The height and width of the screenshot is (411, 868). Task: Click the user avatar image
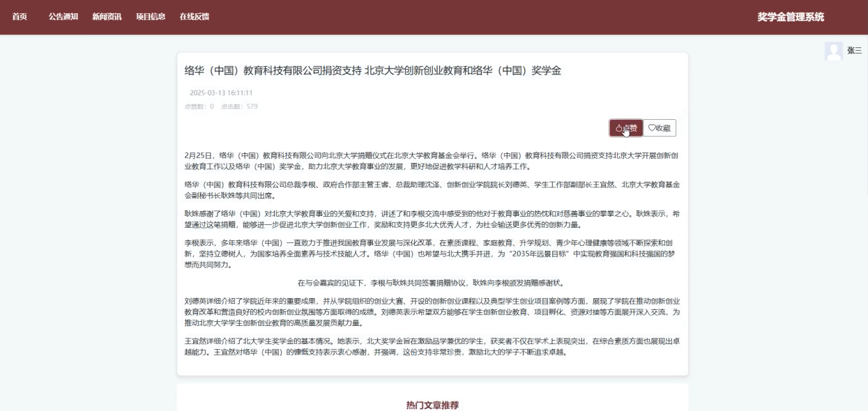833,51
